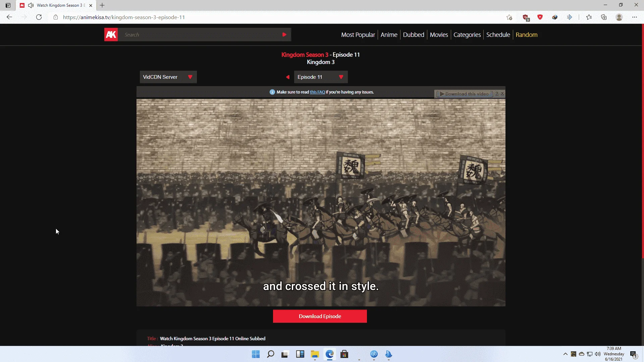Close the Watch Kingdom Season 3 tab
Image resolution: width=644 pixels, height=362 pixels.
tap(91, 5)
